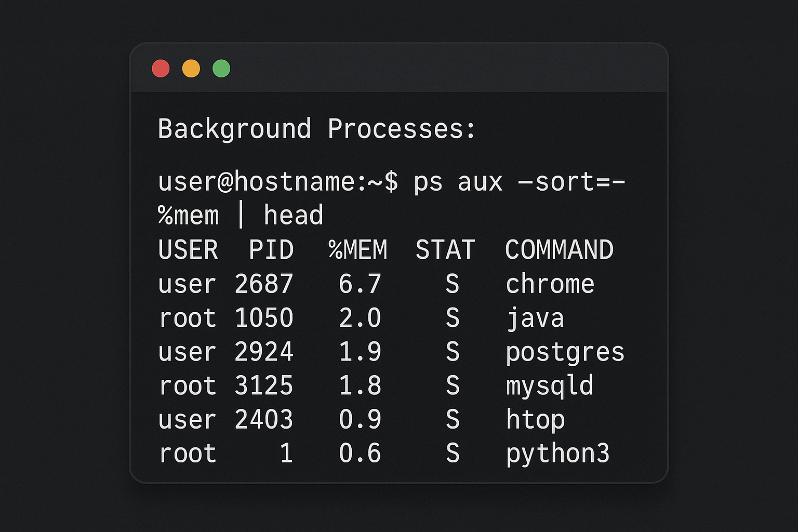The width and height of the screenshot is (798, 532).
Task: Click the 6.7 memory percentage value
Action: [360, 284]
